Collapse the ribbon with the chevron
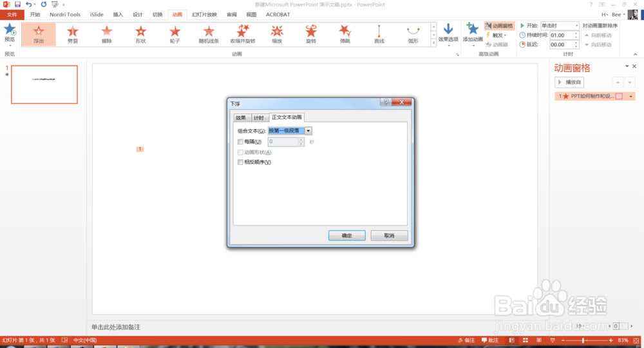The height and width of the screenshot is (348, 644). [636, 54]
